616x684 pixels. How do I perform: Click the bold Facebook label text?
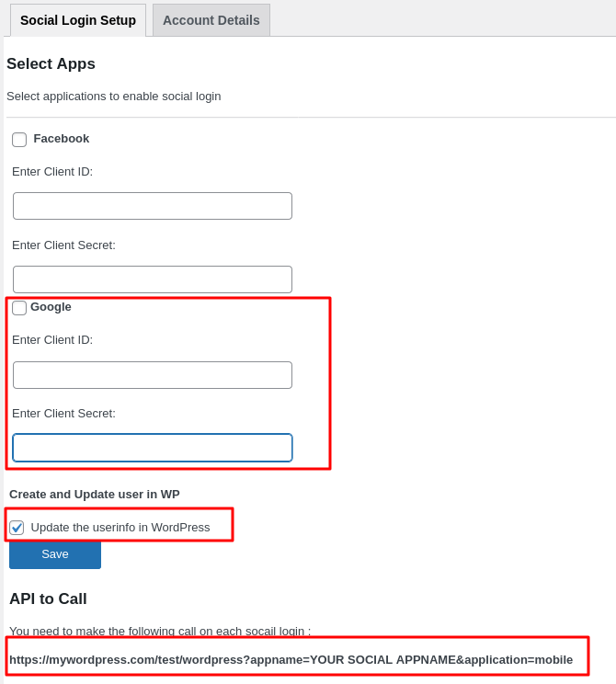tap(62, 139)
